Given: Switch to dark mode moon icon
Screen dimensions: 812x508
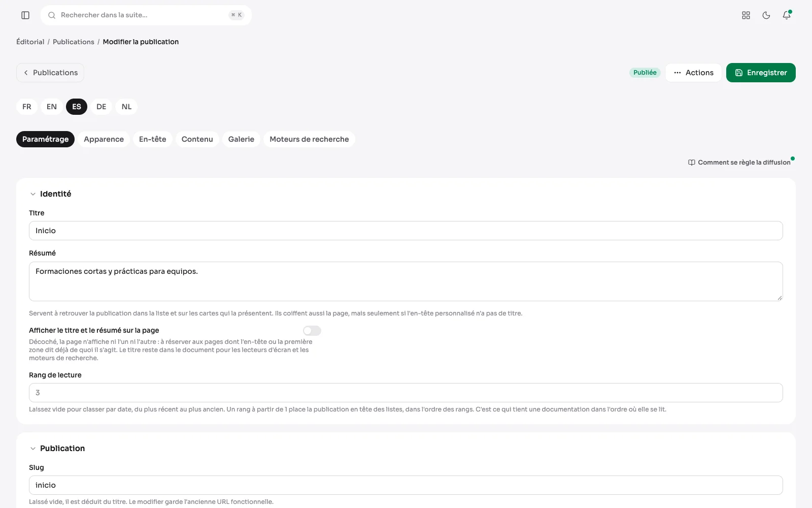Looking at the screenshot, I should coord(766,15).
